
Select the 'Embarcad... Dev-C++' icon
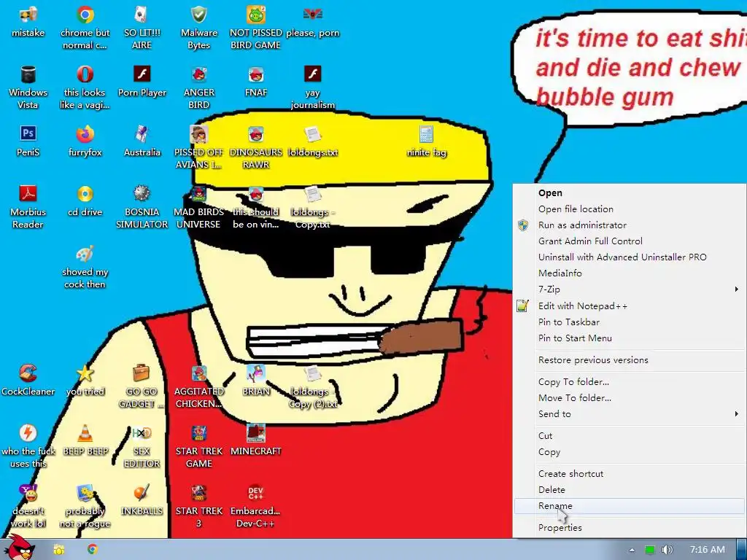[256, 507]
